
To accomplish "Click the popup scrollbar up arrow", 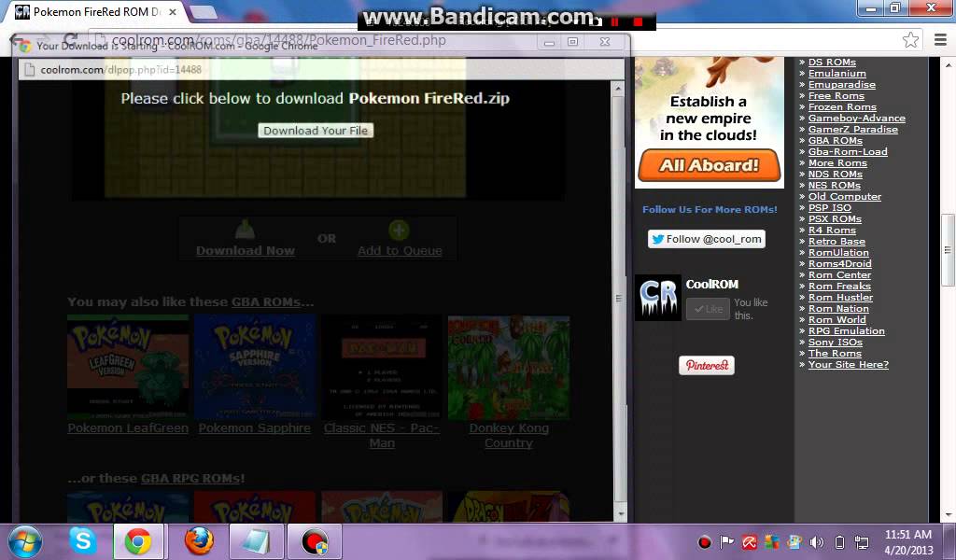I will (618, 89).
